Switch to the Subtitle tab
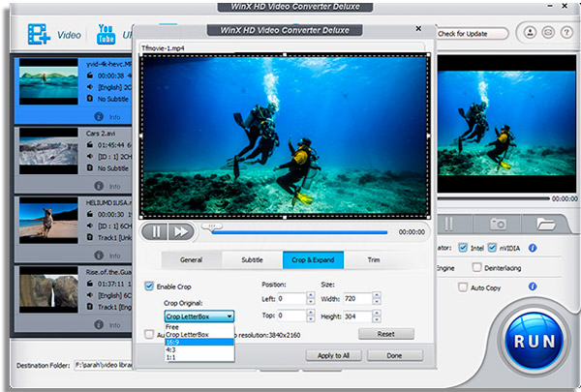Screen dimensions: 581x392 click(253, 259)
